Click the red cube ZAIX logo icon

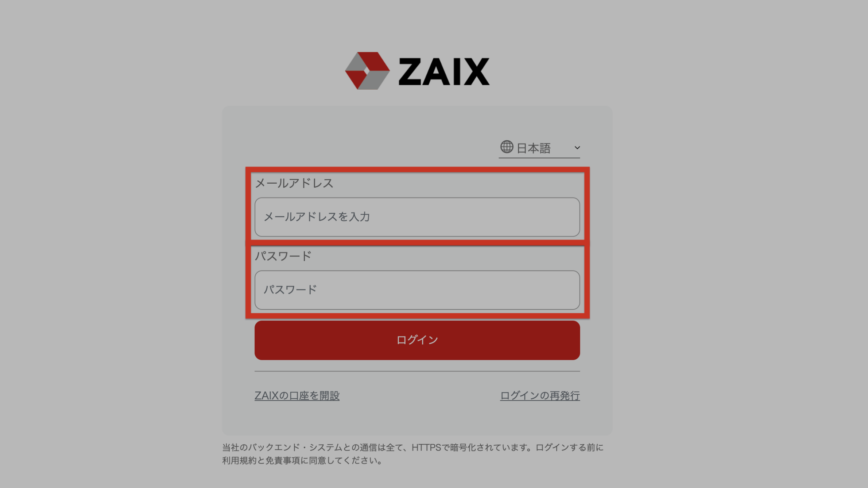coord(367,71)
